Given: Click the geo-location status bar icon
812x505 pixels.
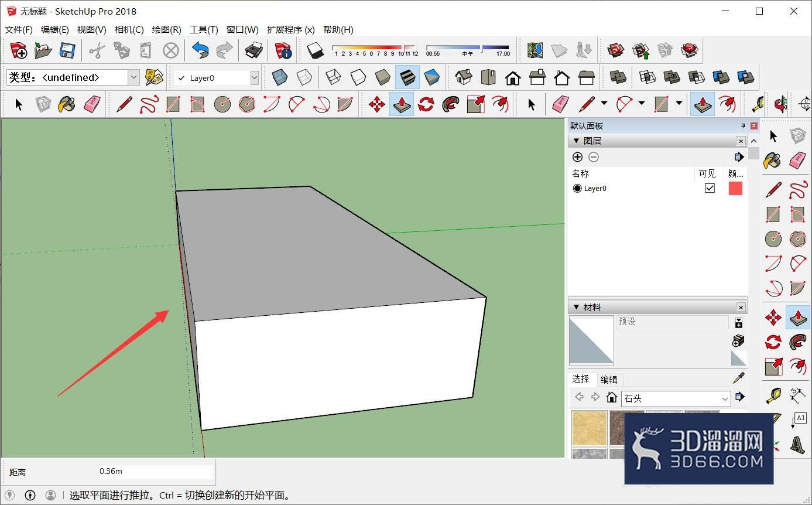Looking at the screenshot, I should 10,495.
